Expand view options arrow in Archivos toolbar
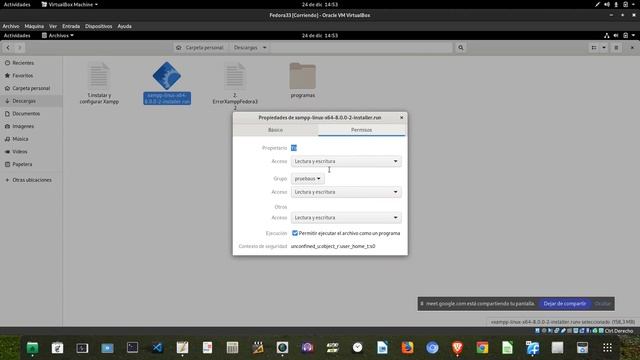The height and width of the screenshot is (360, 640). [x=604, y=48]
